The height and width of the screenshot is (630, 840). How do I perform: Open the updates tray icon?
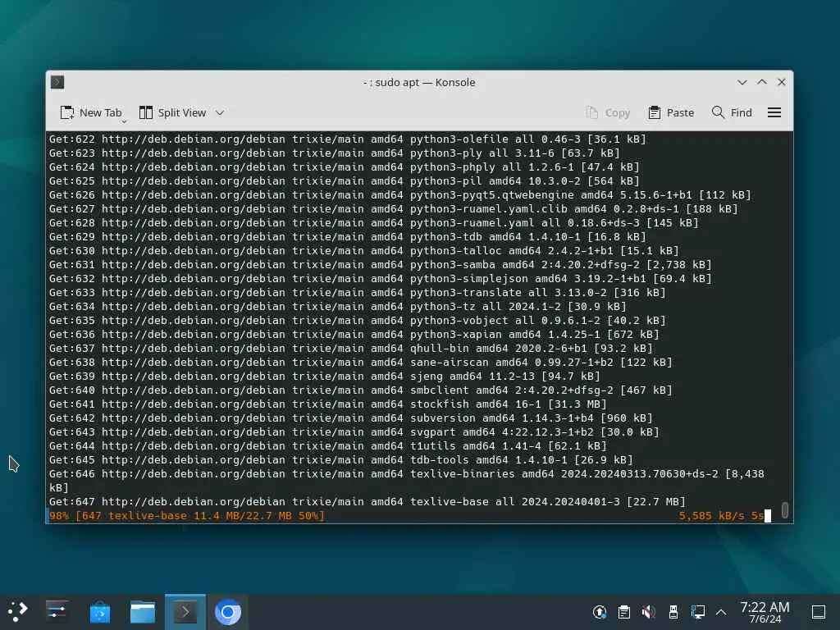coord(600,612)
